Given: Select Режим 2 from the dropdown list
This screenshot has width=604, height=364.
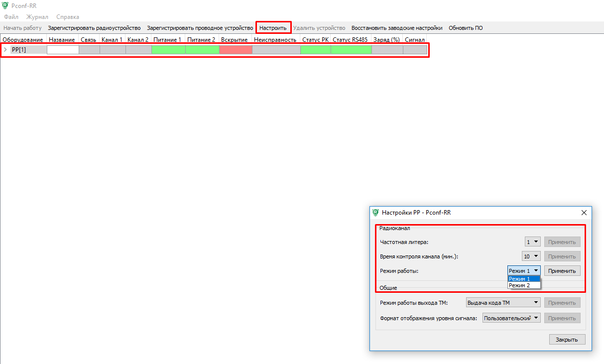Looking at the screenshot, I should 519,285.
